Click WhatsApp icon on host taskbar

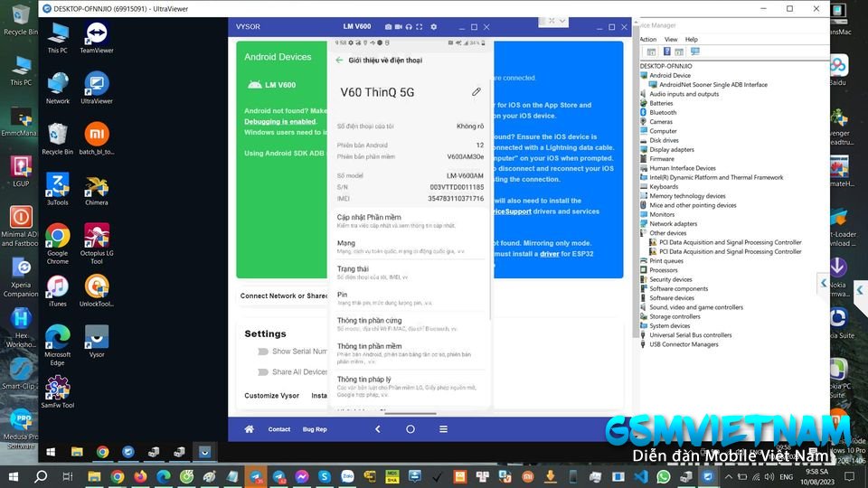coord(663,476)
